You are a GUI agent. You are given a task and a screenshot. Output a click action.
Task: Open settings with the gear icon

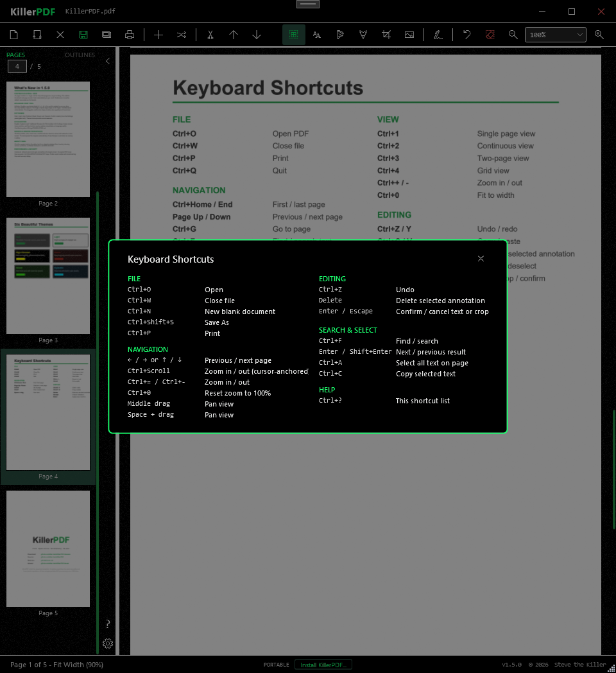tap(108, 643)
